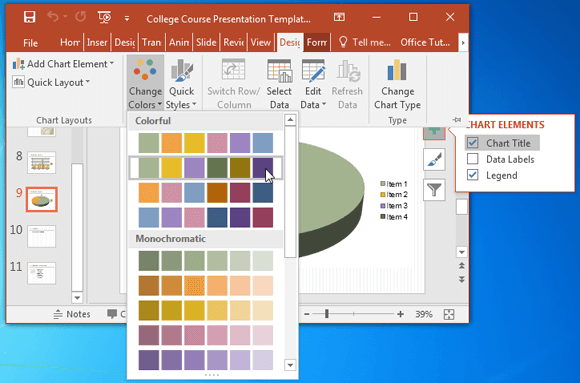Click Item 1 legend entry

pyautogui.click(x=394, y=184)
